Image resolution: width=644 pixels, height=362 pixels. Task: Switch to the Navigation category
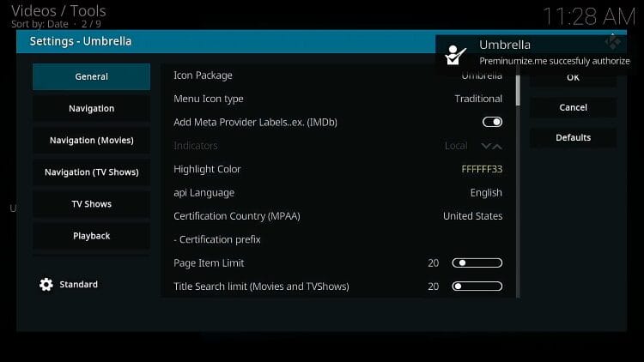click(x=91, y=108)
